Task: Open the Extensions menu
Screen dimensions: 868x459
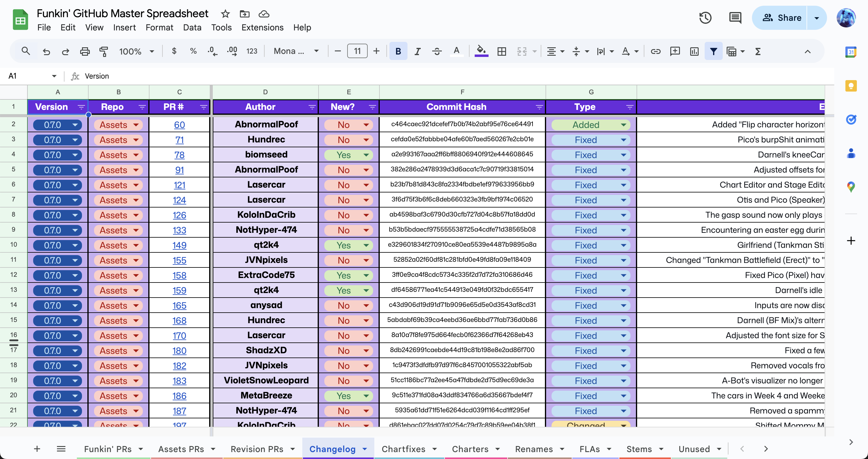Action: [262, 27]
